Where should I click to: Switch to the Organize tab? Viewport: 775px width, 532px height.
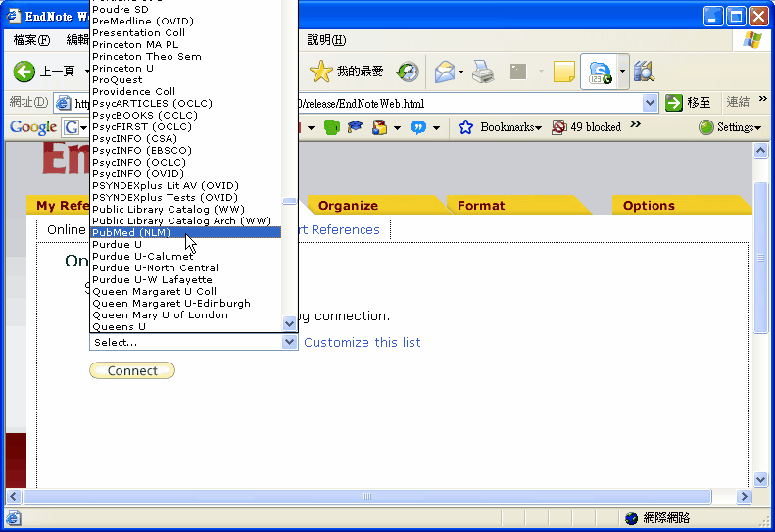pos(348,205)
